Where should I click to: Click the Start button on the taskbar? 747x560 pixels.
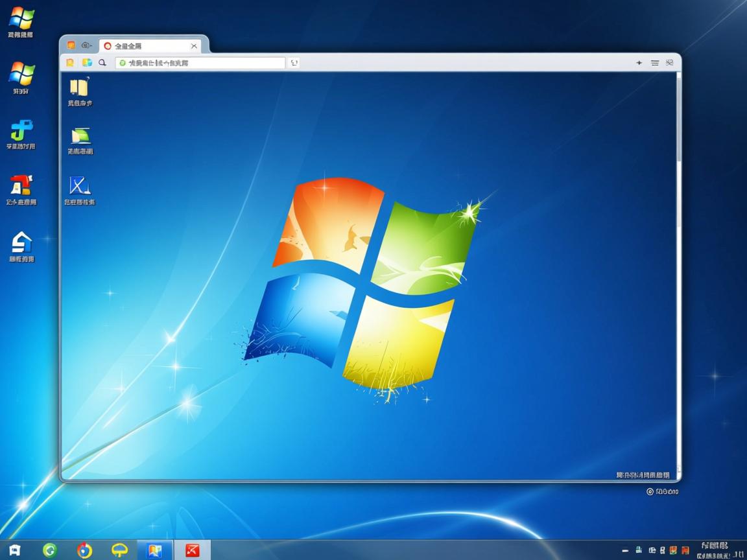[14, 550]
